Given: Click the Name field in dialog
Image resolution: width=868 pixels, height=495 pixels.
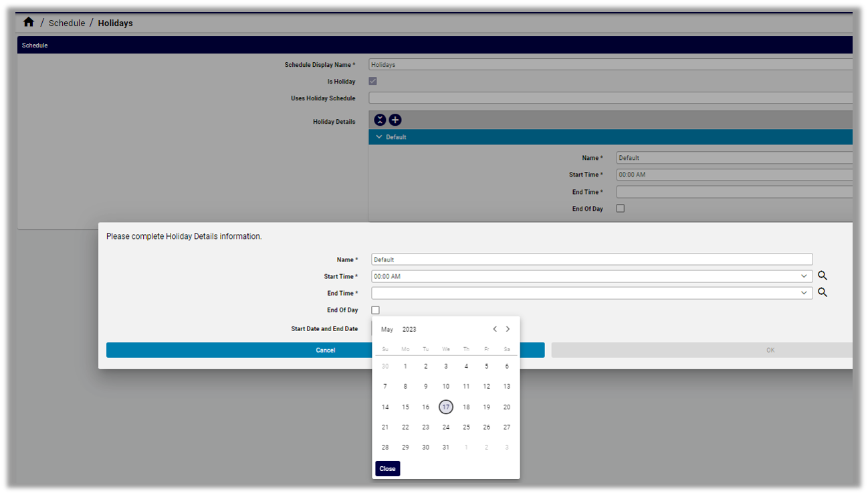Looking at the screenshot, I should 592,260.
